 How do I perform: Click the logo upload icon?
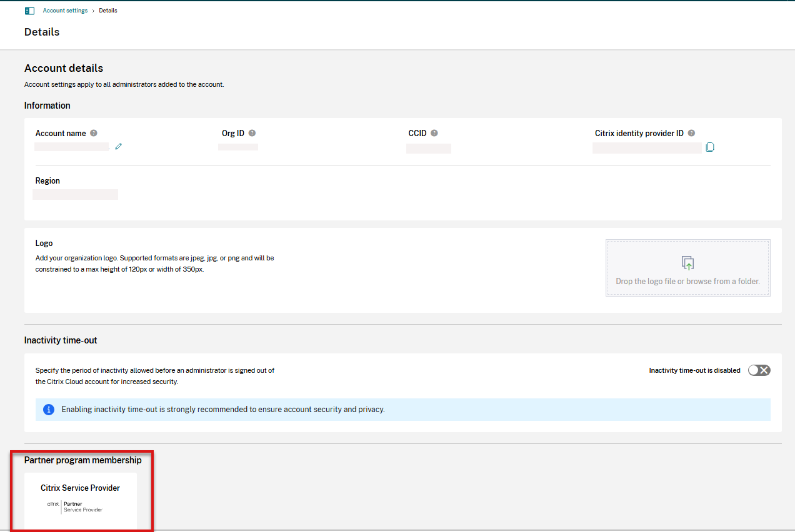(x=687, y=263)
